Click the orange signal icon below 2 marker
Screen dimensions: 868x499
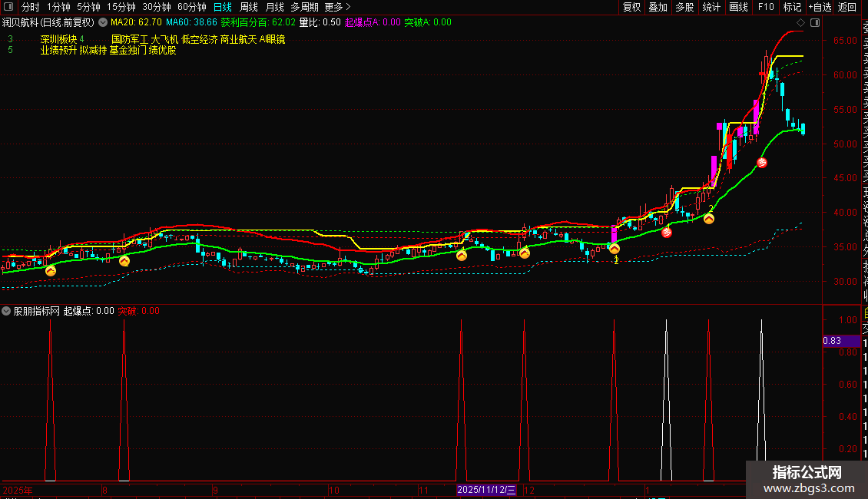[x=710, y=219]
